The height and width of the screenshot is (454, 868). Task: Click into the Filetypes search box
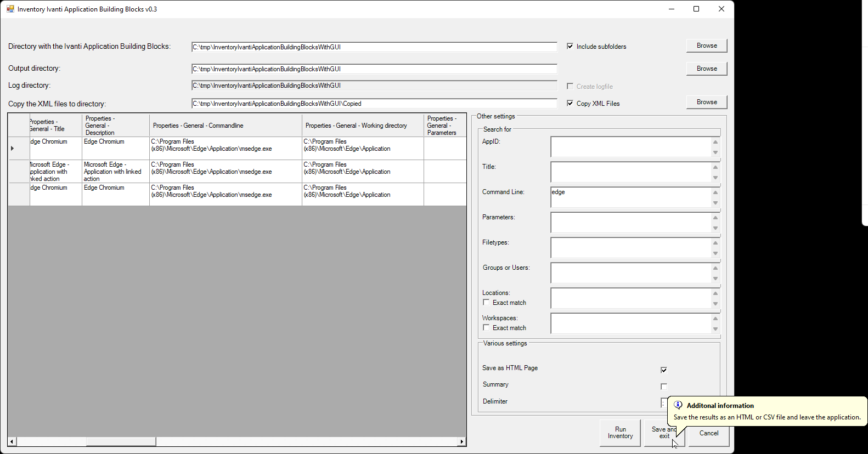tap(630, 248)
